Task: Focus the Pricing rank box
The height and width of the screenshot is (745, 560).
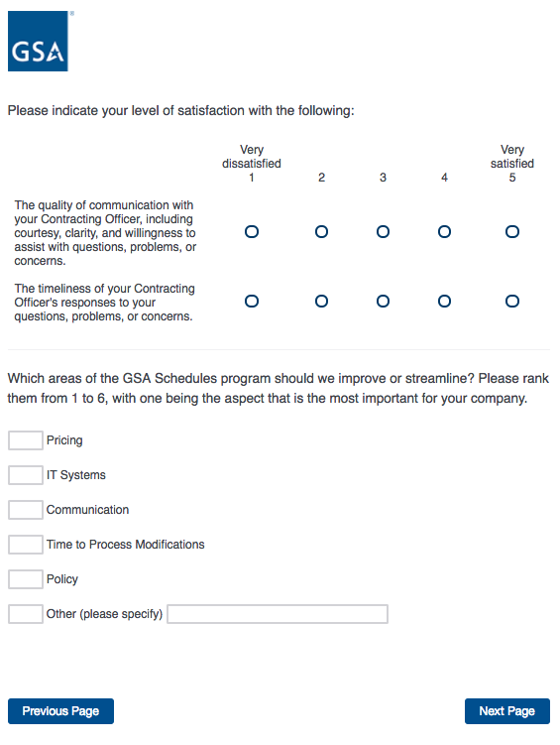Action: pyautogui.click(x=26, y=440)
